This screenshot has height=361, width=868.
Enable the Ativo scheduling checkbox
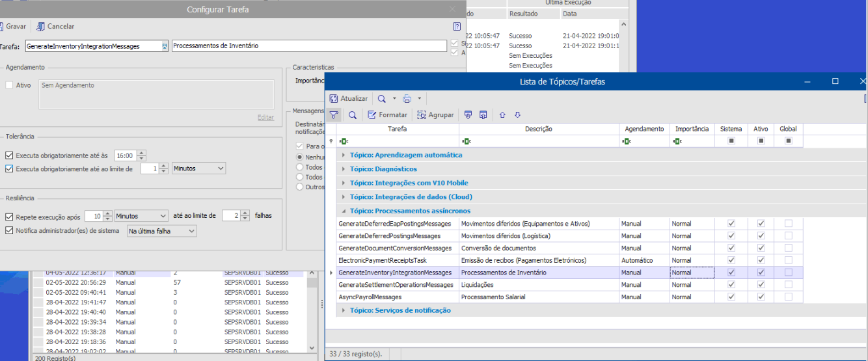(9, 85)
